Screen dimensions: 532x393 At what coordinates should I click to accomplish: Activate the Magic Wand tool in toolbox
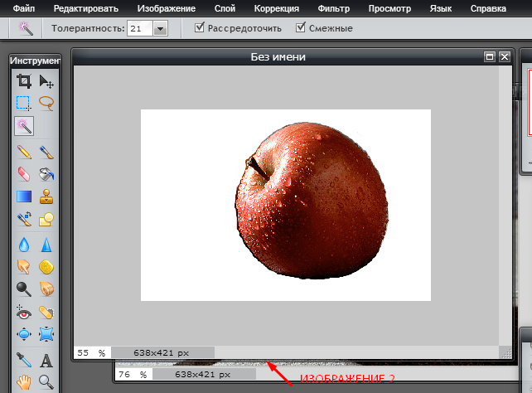[x=24, y=126]
